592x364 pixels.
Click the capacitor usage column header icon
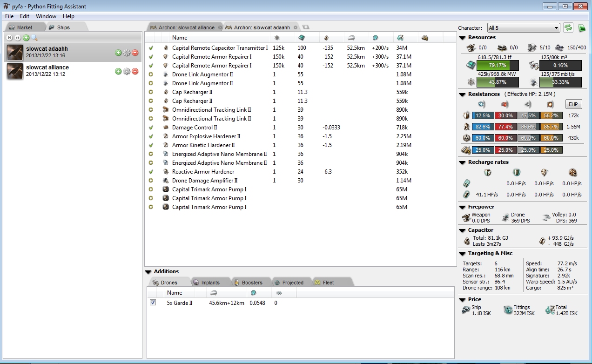(x=327, y=38)
